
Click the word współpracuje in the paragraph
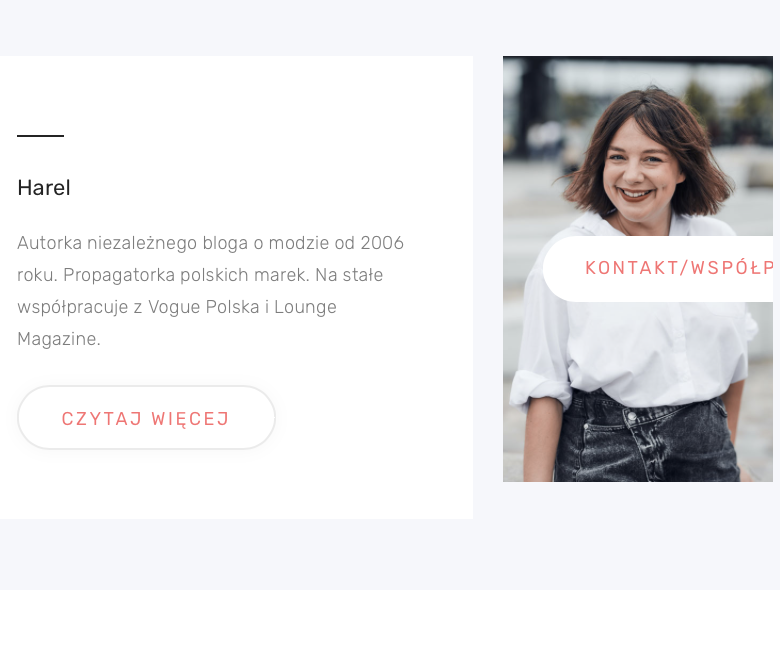pyautogui.click(x=73, y=307)
